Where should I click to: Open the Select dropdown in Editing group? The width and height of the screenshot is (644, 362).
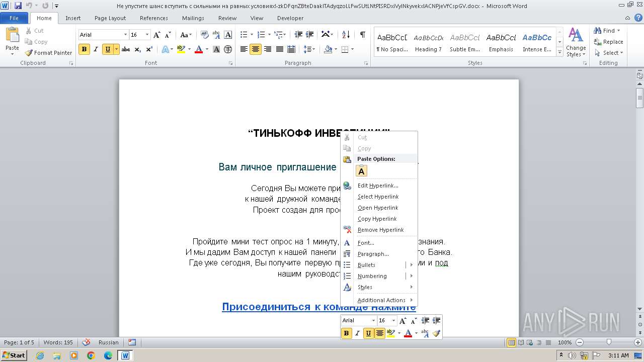click(x=609, y=53)
